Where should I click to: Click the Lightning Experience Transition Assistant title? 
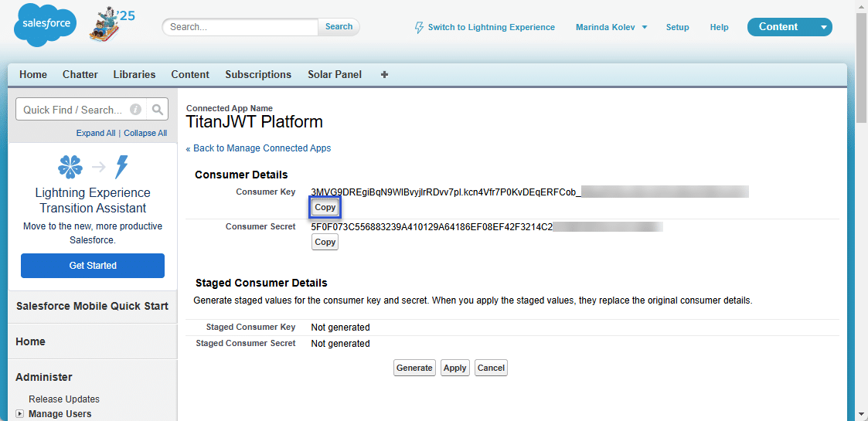[93, 201]
